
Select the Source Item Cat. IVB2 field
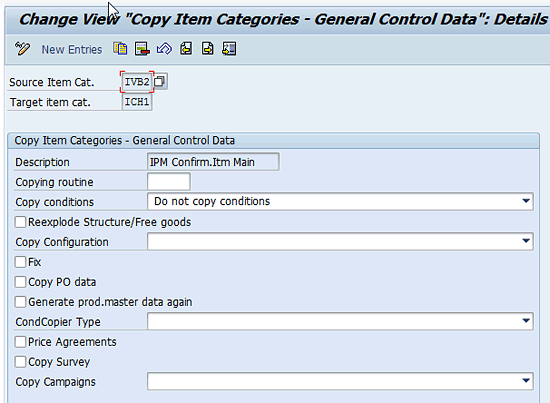coord(137,82)
